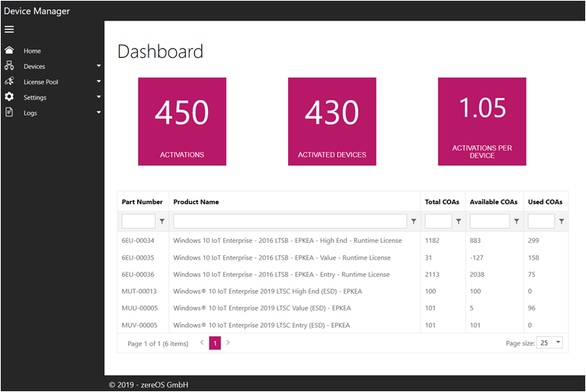The image size is (586, 392).
Task: Click Available COAs value 883
Action: (475, 241)
